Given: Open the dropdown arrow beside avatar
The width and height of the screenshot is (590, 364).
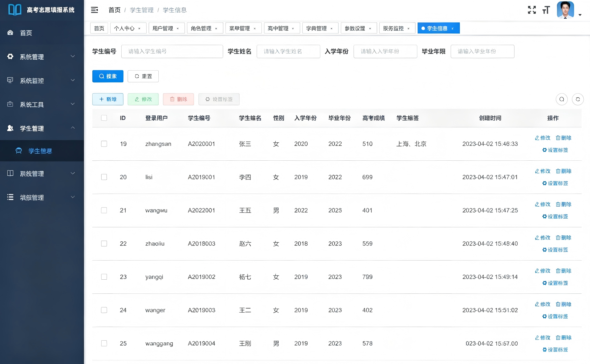Looking at the screenshot, I should pos(580,15).
